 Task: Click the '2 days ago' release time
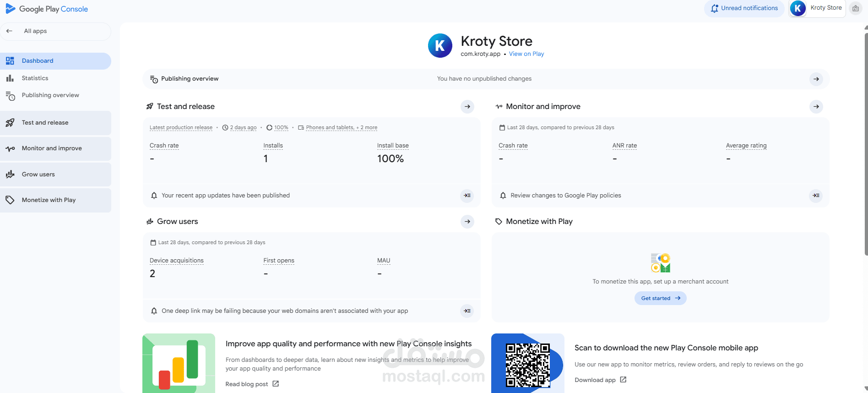(243, 128)
